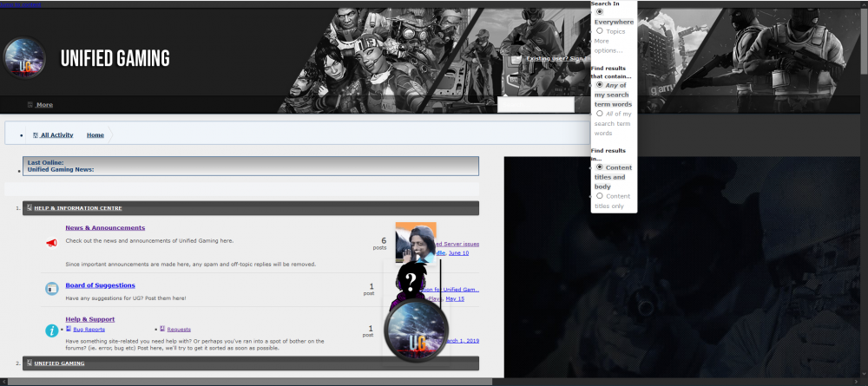The image size is (868, 386).
Task: Click the Unified Gaming round logo in header
Action: tap(24, 58)
